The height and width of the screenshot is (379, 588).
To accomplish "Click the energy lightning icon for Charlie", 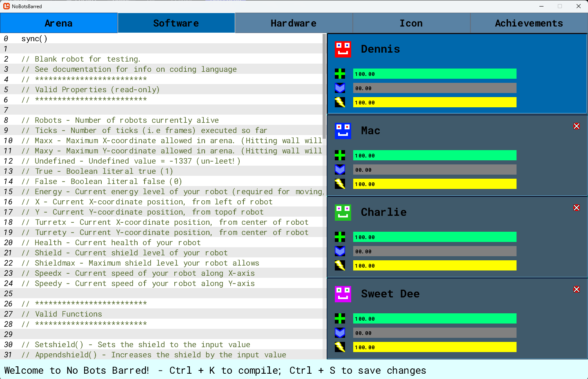I will (x=340, y=266).
